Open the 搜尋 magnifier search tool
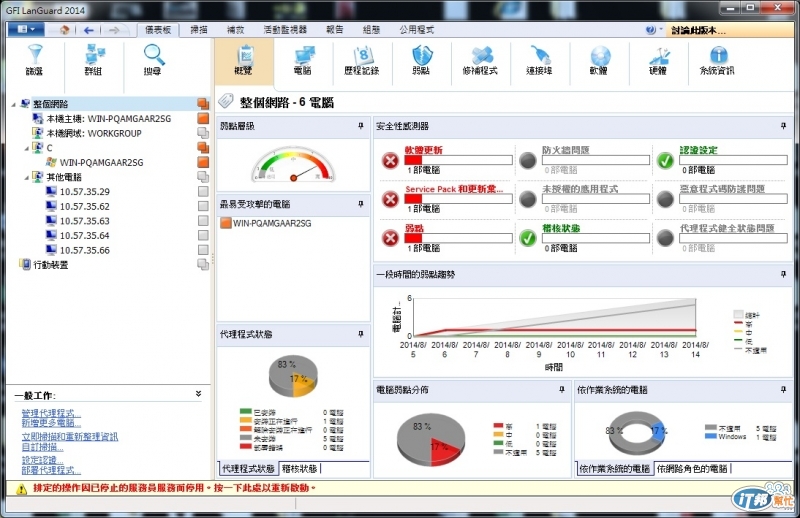Screen dimensions: 800x518 [x=153, y=60]
